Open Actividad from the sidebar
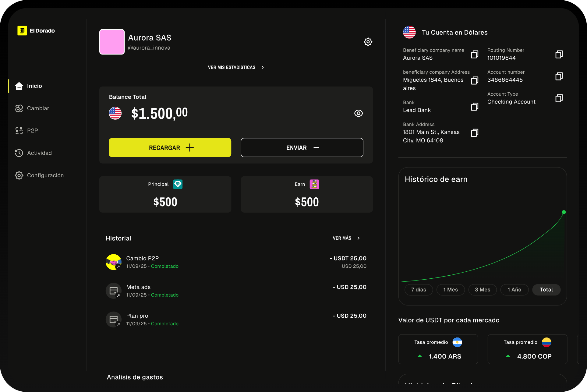The image size is (587, 392). point(39,153)
